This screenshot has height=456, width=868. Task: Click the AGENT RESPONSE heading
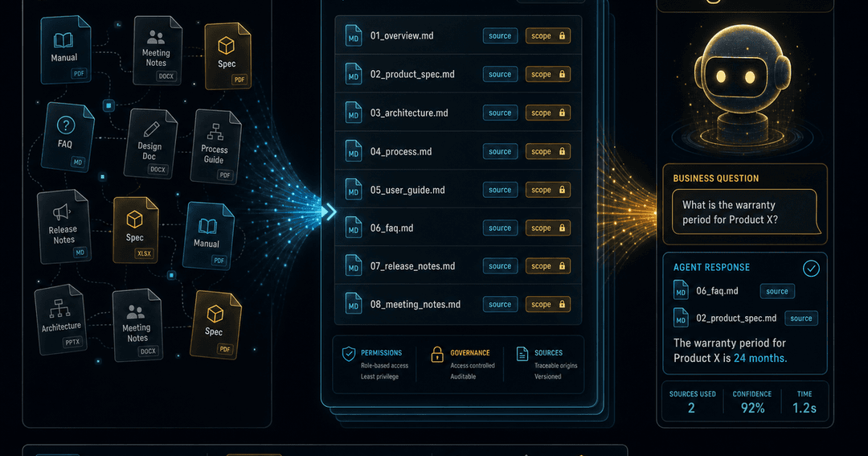point(711,267)
